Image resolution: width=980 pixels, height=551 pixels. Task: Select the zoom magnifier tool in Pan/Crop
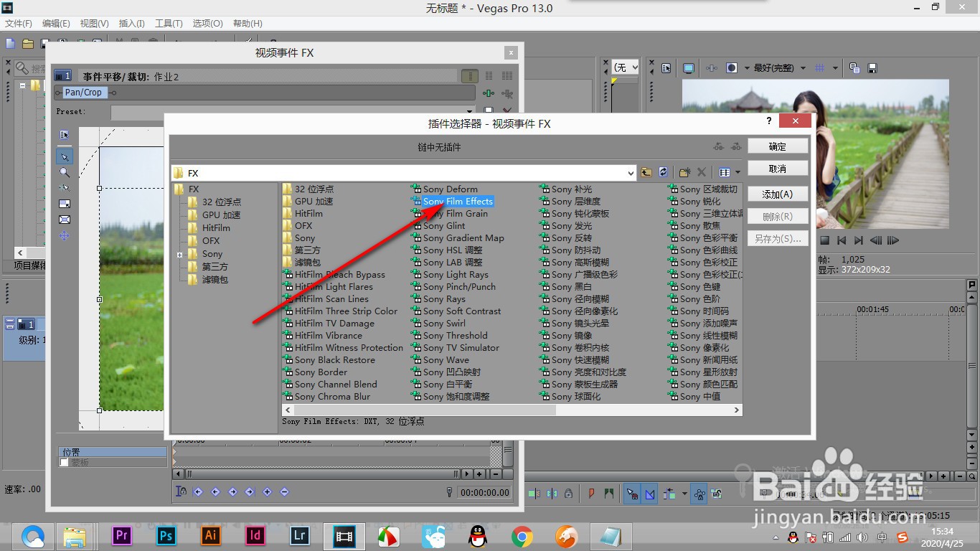[x=65, y=173]
